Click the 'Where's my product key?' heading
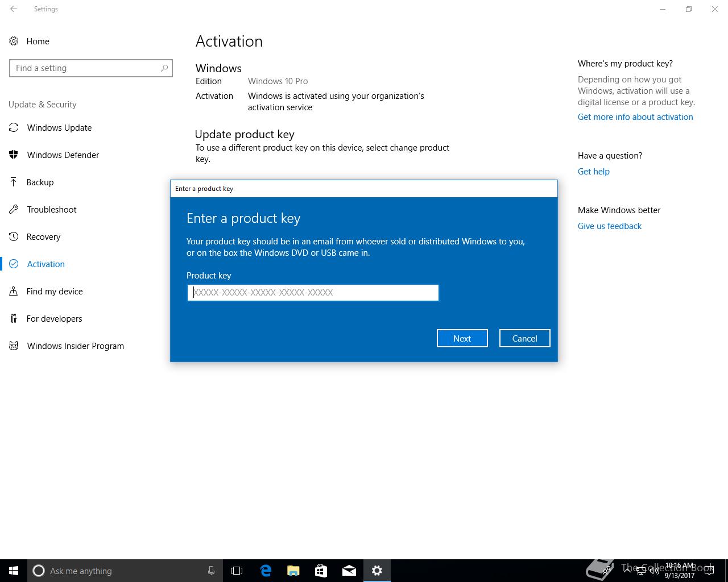Viewport: 728px width, 582px height. click(626, 64)
